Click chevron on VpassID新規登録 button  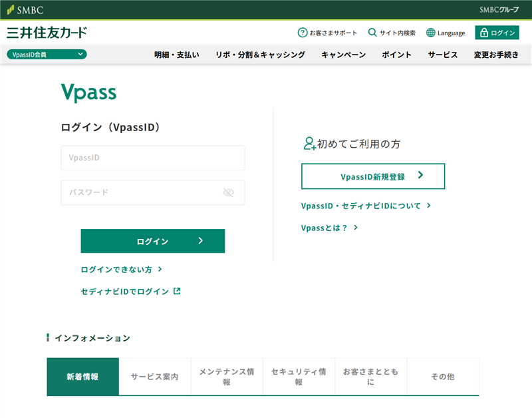point(420,175)
